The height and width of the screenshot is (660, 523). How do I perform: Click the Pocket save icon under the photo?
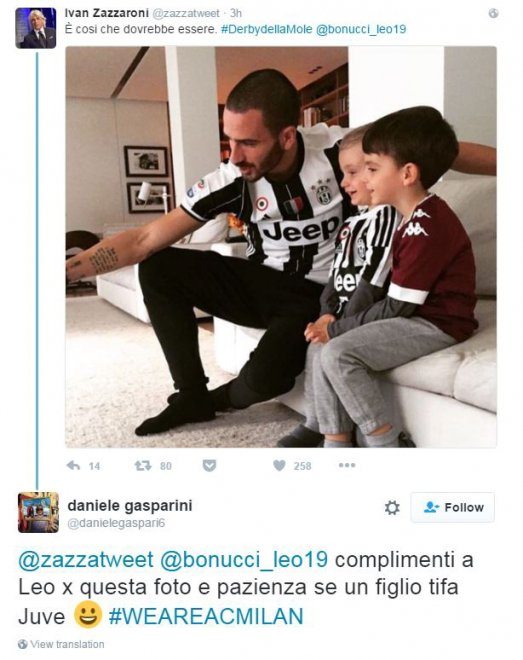209,466
